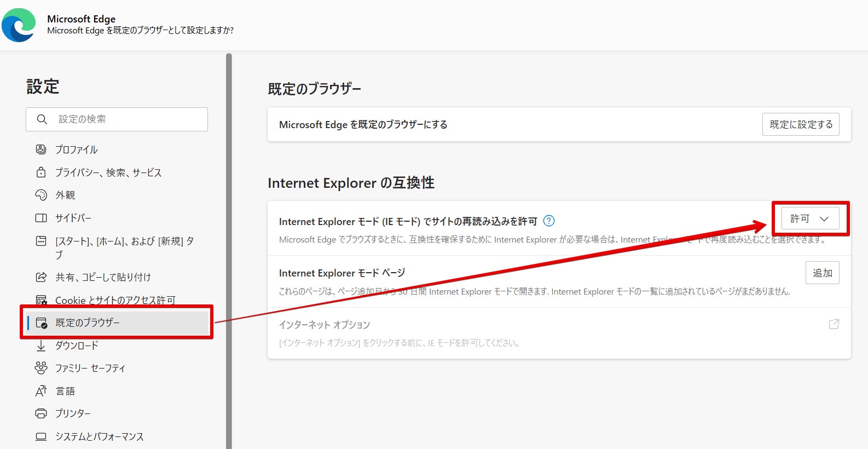Click the Microsoft Edge logo icon
868x449 pixels.
[19, 25]
